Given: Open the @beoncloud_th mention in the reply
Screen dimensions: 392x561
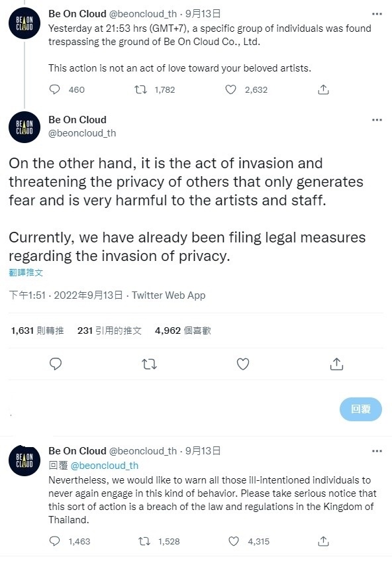Looking at the screenshot, I should (105, 466).
